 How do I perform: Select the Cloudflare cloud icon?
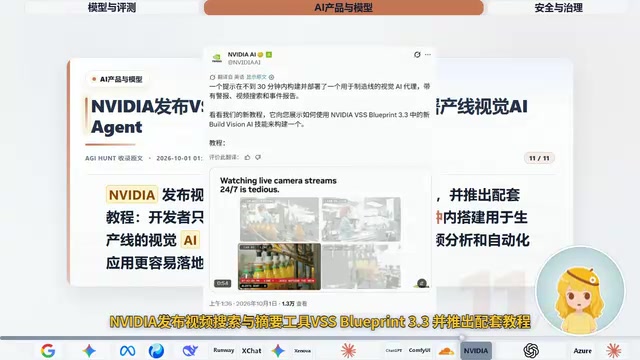(x=446, y=351)
